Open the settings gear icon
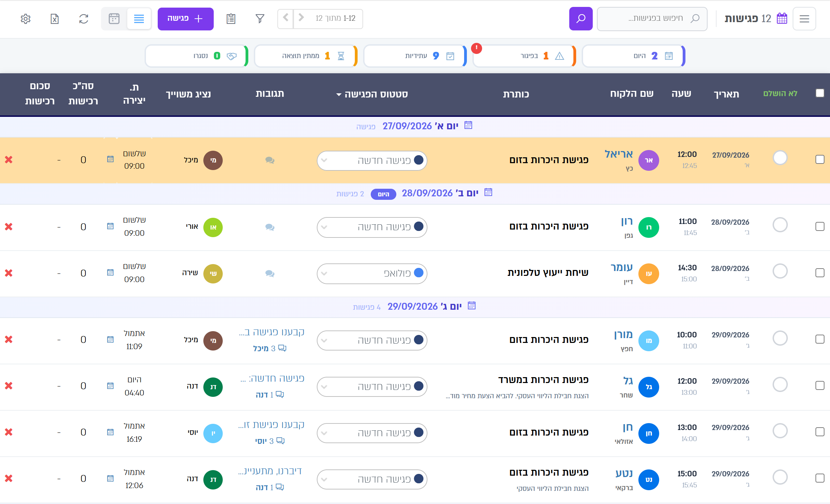Image resolution: width=830 pixels, height=504 pixels. point(26,19)
